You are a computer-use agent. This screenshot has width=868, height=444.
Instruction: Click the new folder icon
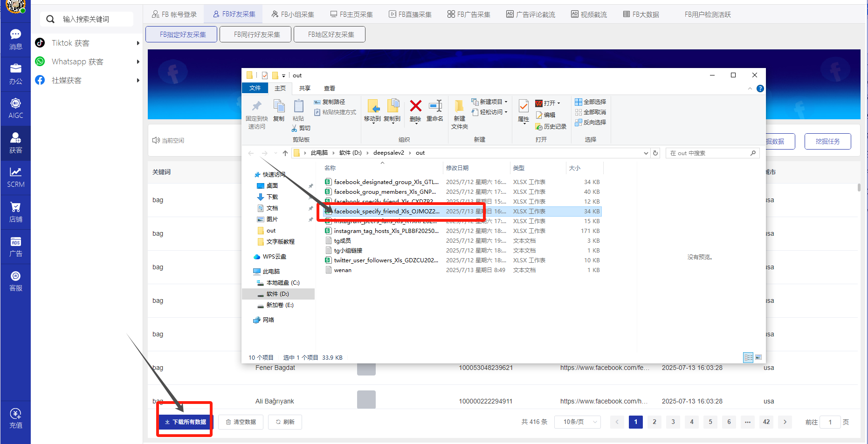pos(459,113)
